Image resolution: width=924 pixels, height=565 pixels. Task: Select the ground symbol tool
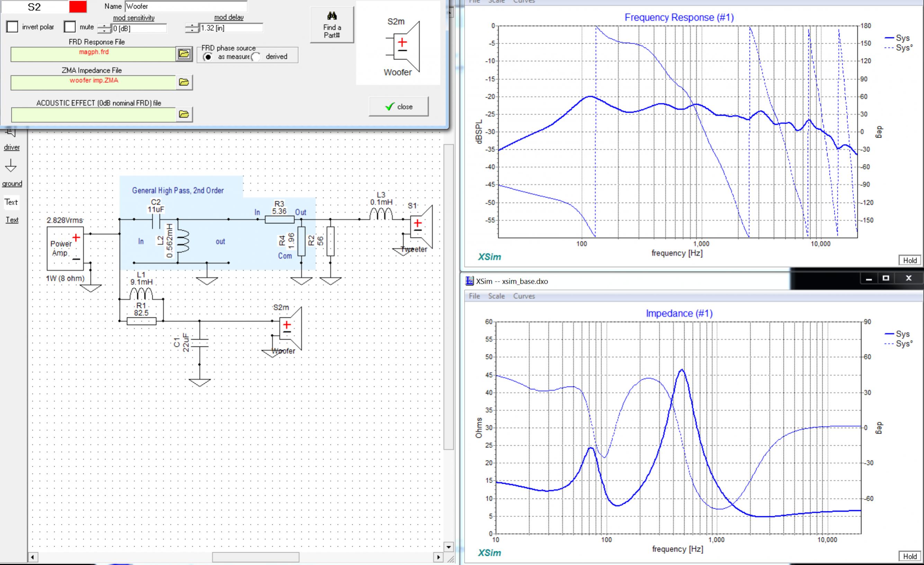coord(11,166)
